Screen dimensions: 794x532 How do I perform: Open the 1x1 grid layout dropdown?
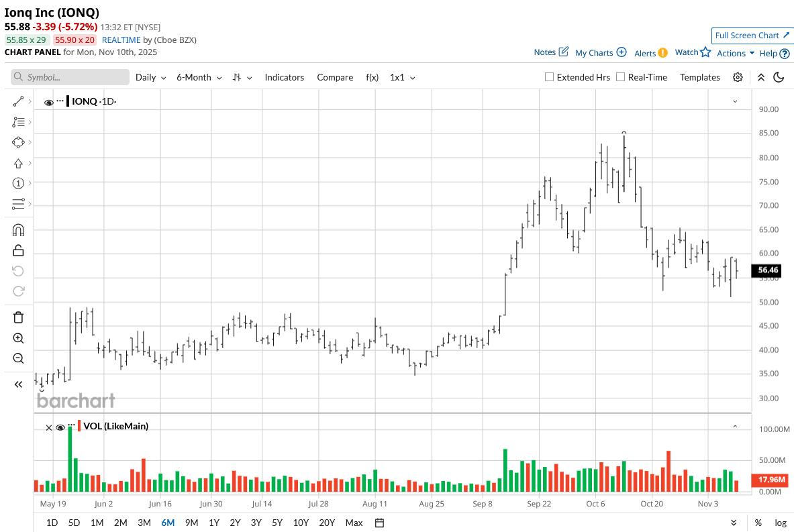403,77
